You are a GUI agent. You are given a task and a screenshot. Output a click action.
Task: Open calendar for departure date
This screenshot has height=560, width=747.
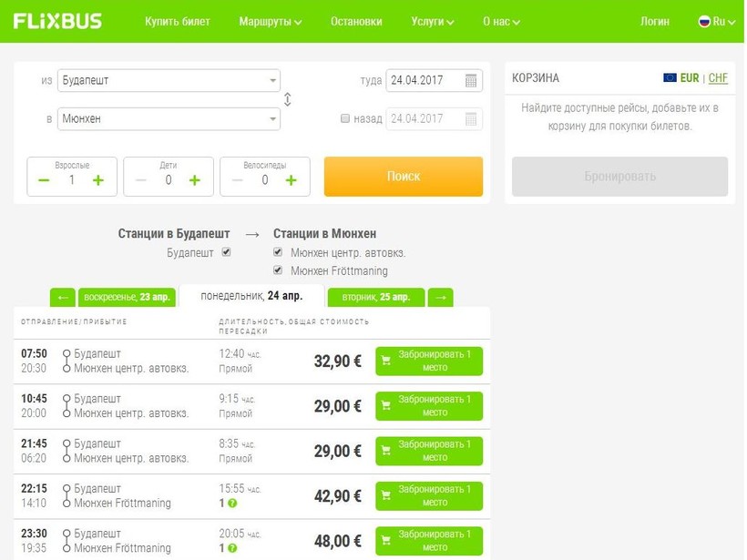471,80
